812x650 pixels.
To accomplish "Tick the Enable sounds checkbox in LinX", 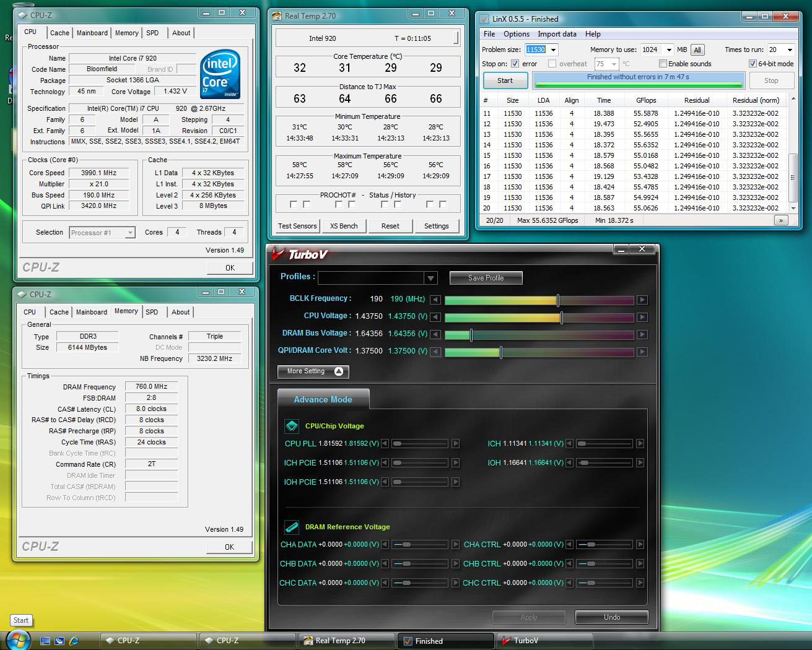I will point(663,64).
